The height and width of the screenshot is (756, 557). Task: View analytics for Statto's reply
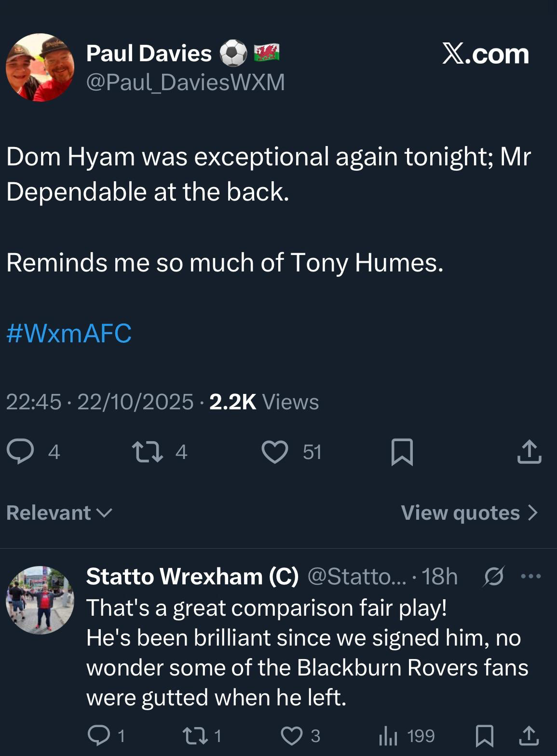pos(389,736)
